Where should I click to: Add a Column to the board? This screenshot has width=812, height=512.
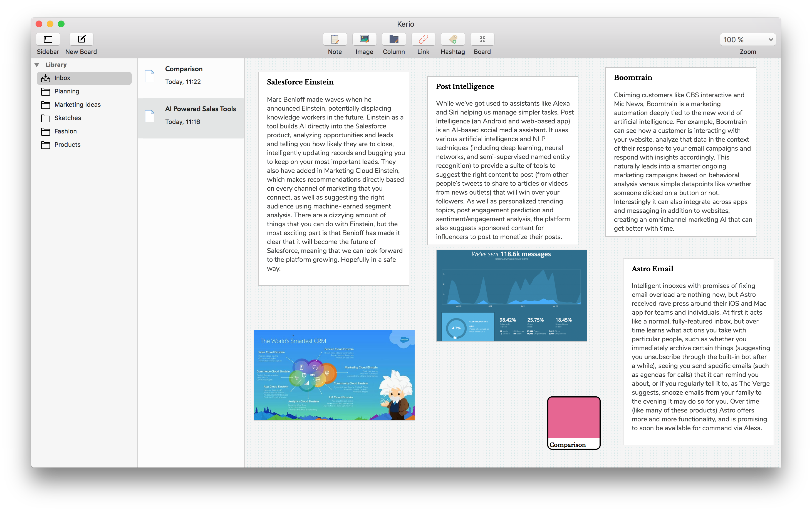393,39
